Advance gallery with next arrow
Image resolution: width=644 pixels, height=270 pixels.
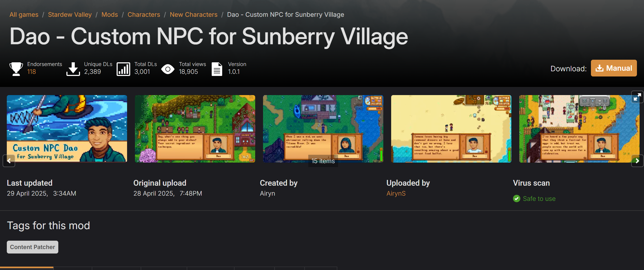[637, 161]
